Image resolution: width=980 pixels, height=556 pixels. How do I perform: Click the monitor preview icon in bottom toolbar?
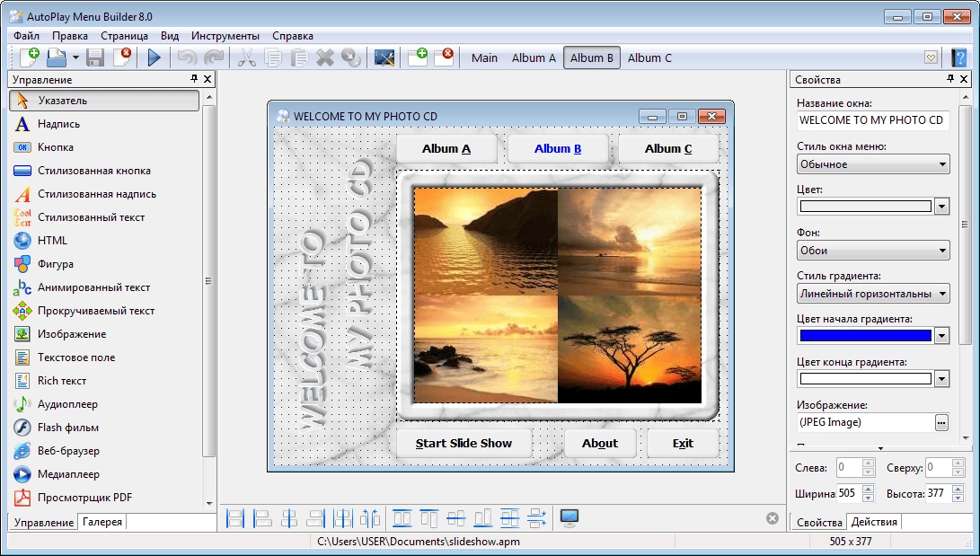[569, 518]
